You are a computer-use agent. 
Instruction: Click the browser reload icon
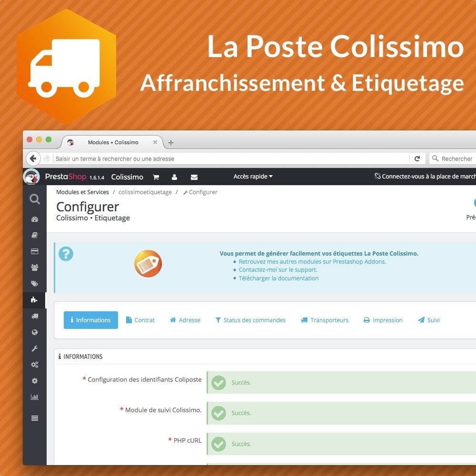[x=417, y=159]
